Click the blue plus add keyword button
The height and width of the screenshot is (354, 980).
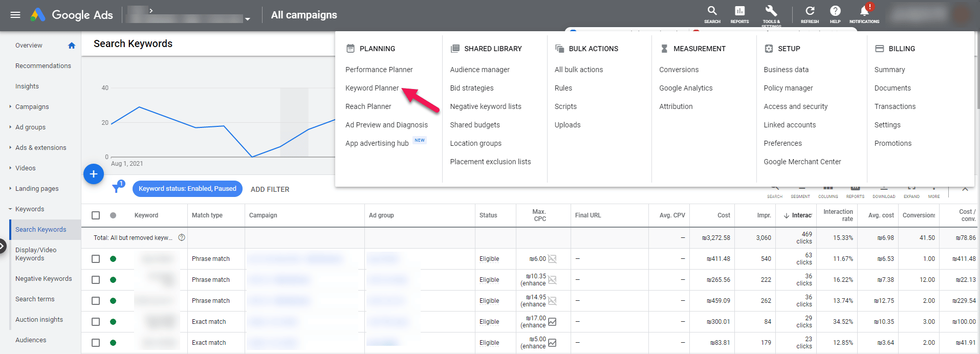94,174
